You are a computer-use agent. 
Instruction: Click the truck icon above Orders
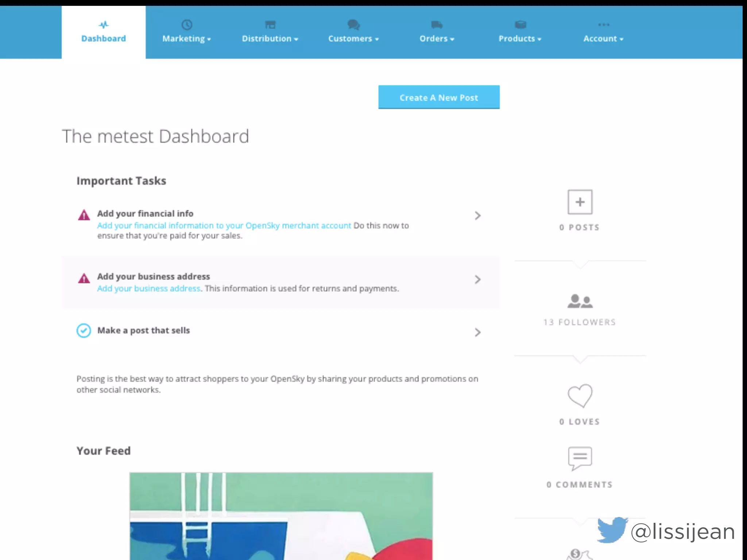click(x=437, y=25)
